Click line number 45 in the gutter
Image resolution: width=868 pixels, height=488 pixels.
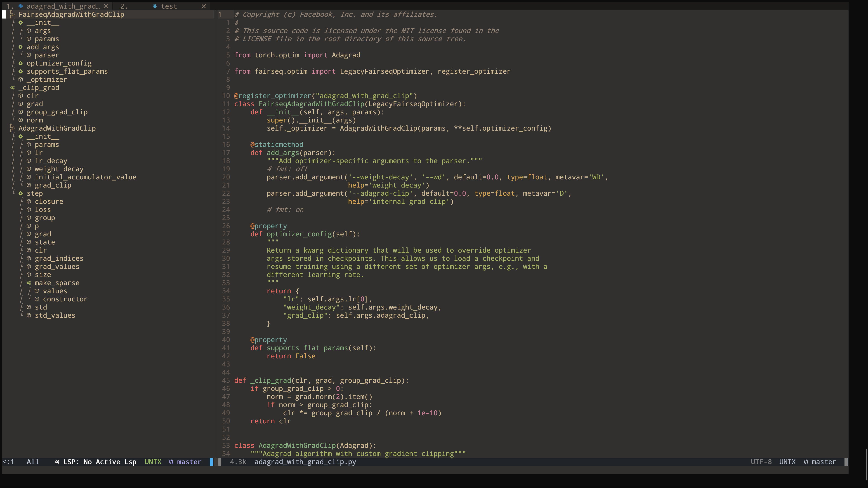tap(226, 380)
